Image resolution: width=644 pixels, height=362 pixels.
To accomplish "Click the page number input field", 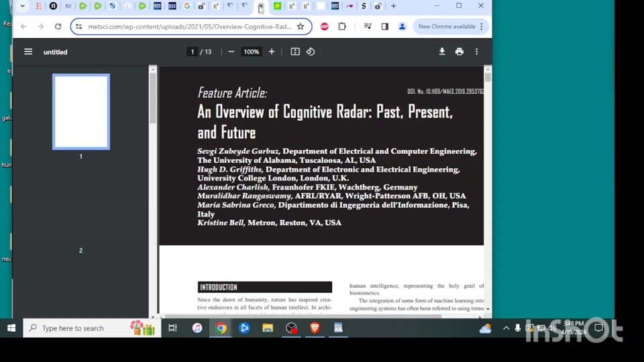I will click(193, 52).
